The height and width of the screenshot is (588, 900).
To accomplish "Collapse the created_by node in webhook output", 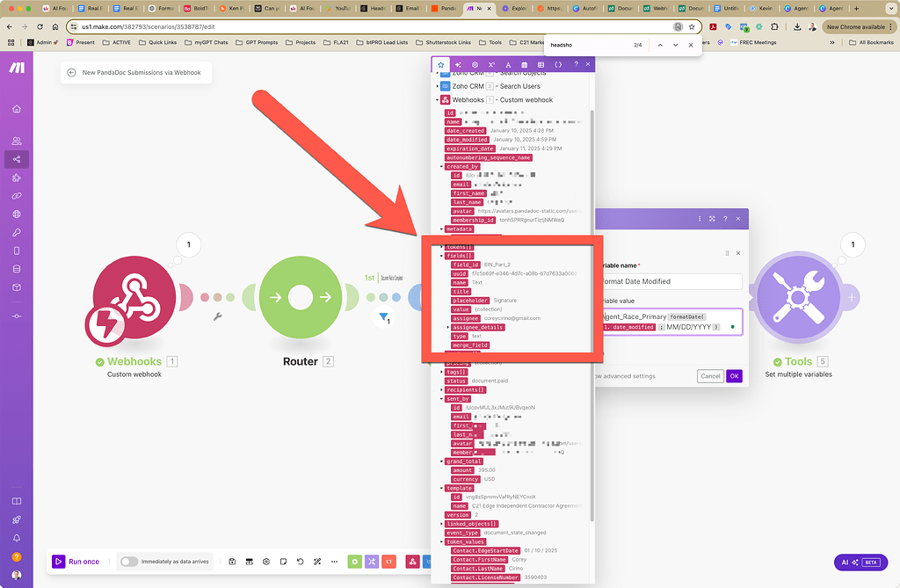I will pos(441,166).
